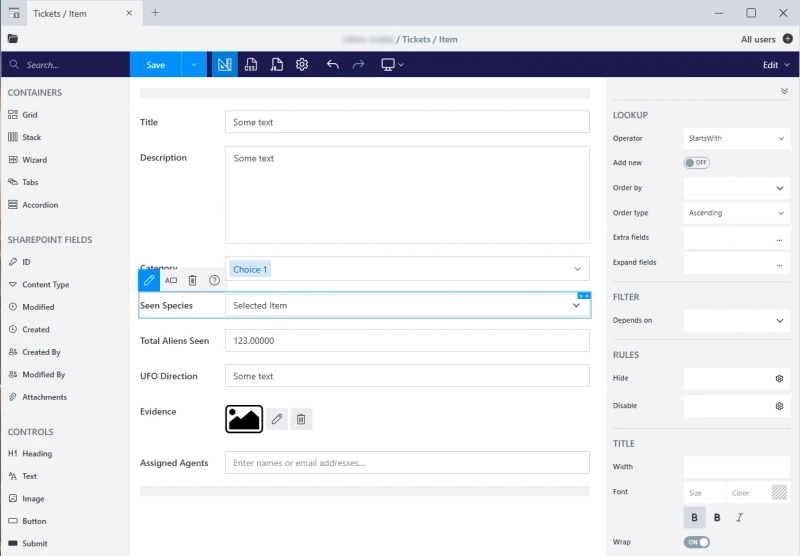The height and width of the screenshot is (556, 800).
Task: Select the Button control
Action: pyautogui.click(x=28, y=521)
